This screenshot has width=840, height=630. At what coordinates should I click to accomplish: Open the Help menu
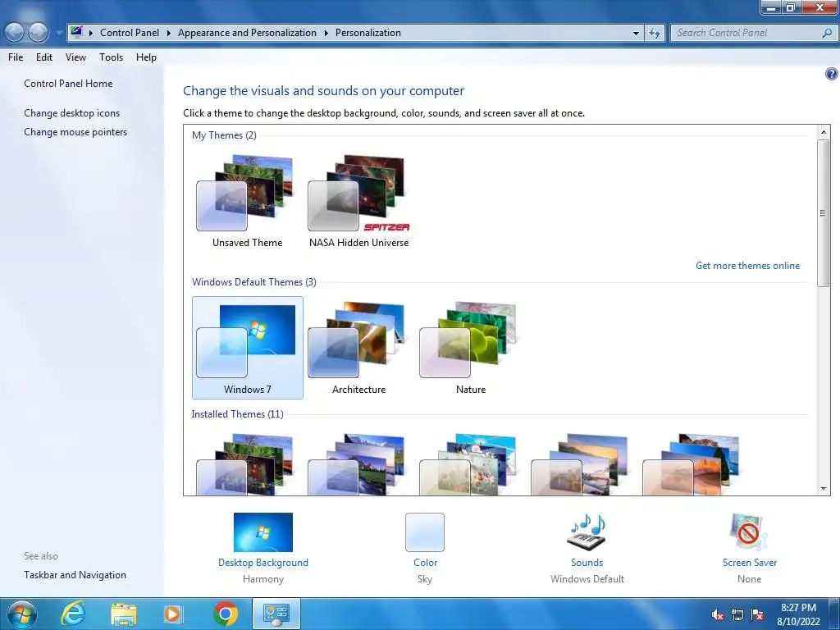(x=146, y=57)
